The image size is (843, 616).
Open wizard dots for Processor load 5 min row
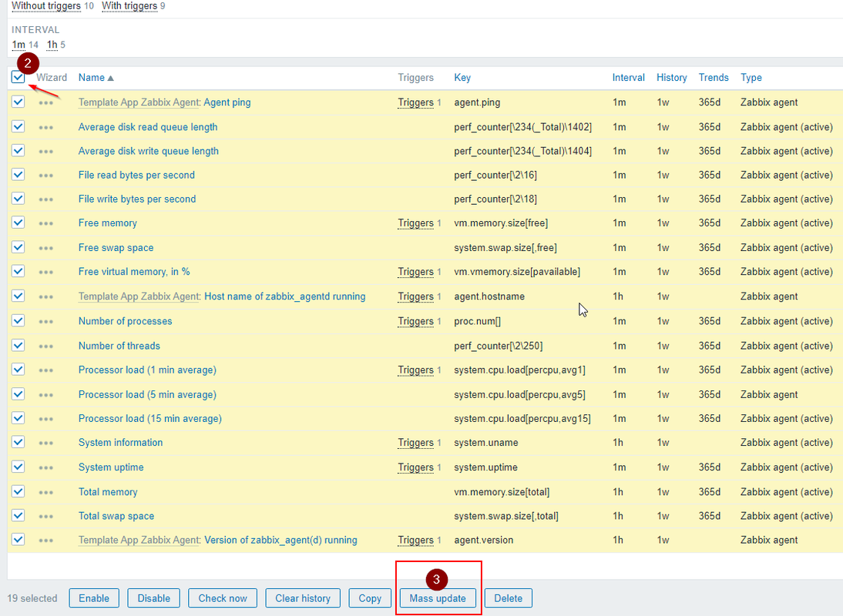[45, 395]
